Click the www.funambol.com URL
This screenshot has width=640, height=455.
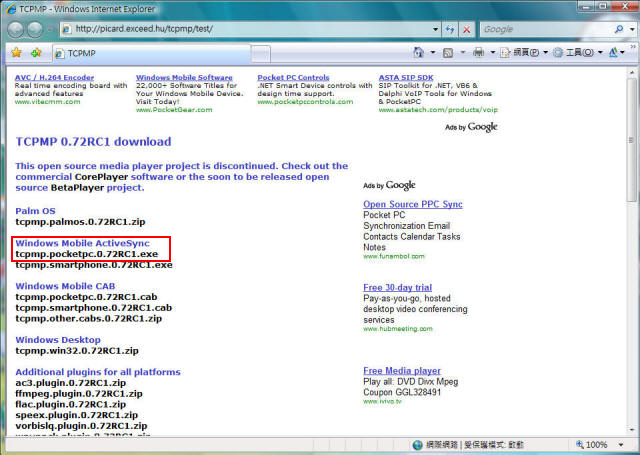394,256
